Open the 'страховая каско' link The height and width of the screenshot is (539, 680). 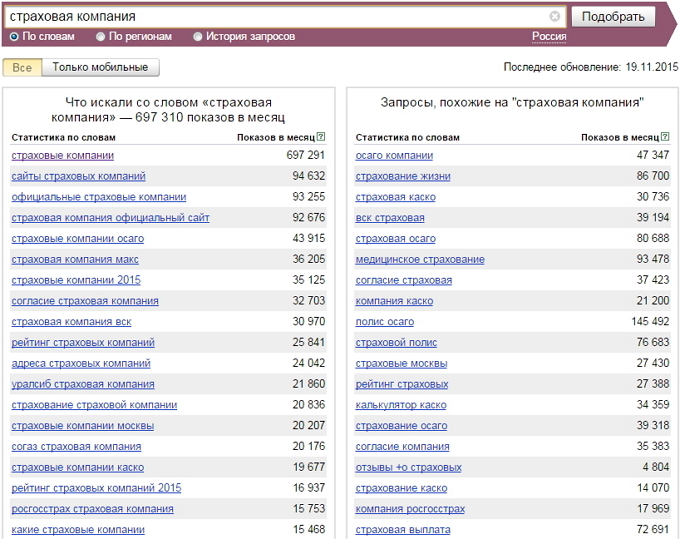click(396, 197)
